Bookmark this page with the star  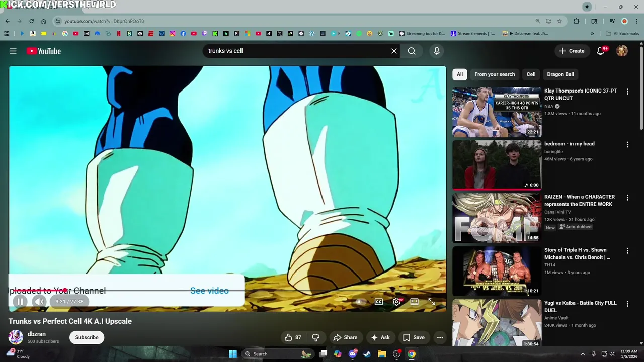click(559, 21)
